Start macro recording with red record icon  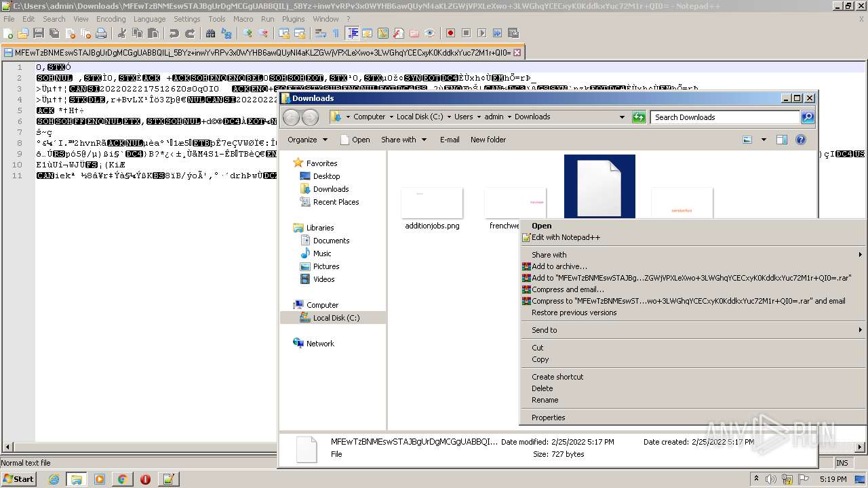click(450, 33)
